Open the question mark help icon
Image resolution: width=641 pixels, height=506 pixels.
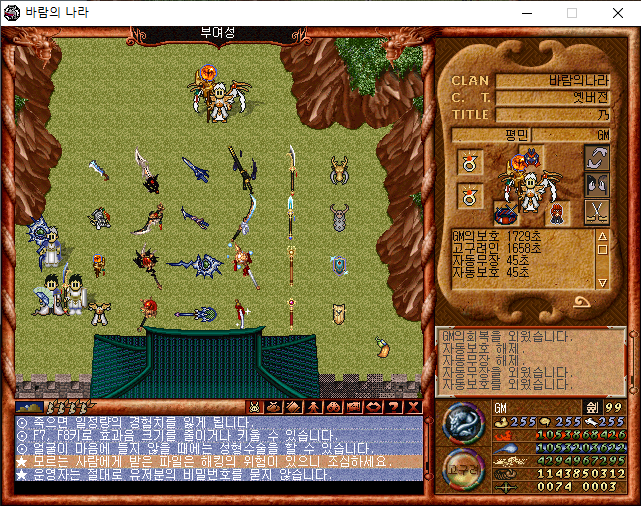coord(393,407)
